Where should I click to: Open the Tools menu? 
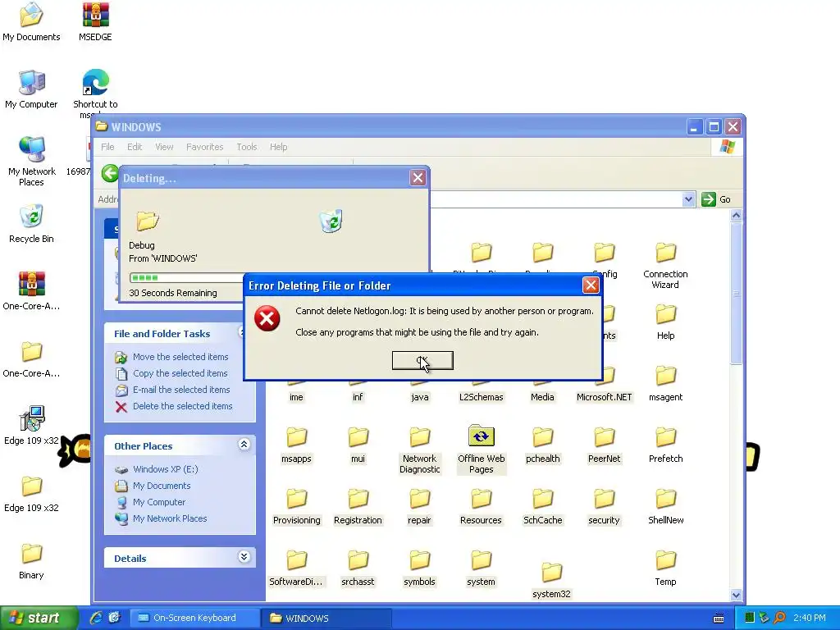[x=247, y=147]
